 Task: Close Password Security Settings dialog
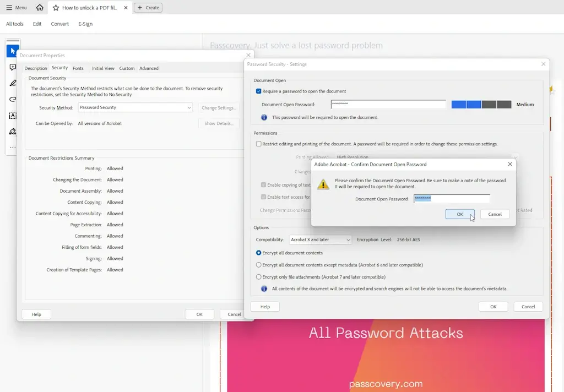pyautogui.click(x=544, y=64)
